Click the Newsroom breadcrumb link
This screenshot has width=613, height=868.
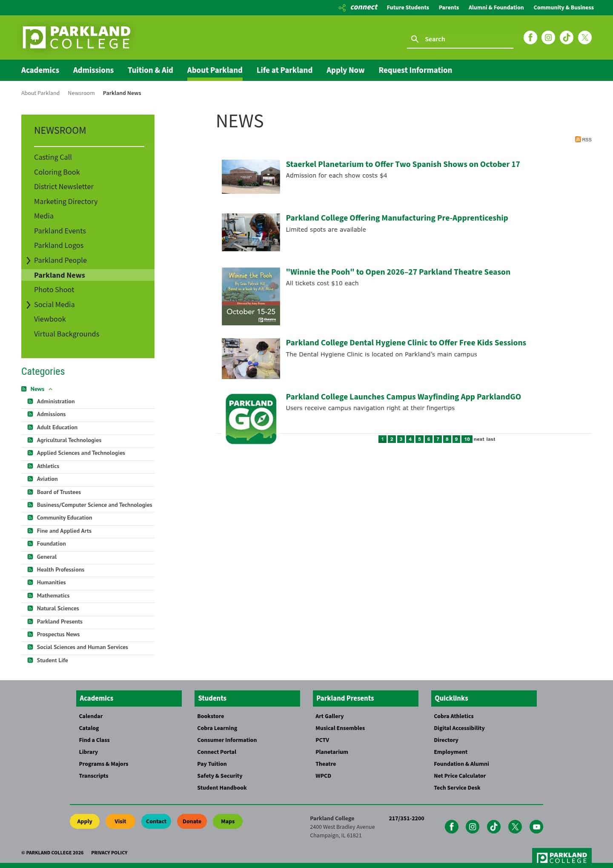click(81, 93)
